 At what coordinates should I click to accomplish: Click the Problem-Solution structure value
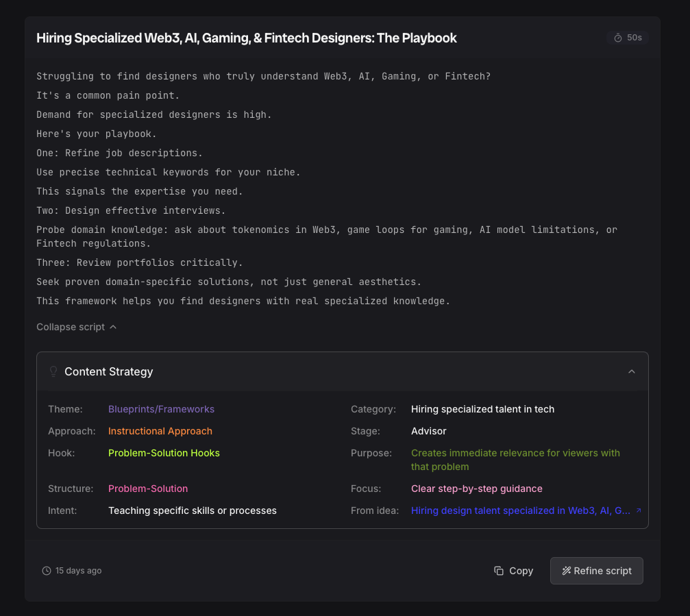[x=148, y=489]
